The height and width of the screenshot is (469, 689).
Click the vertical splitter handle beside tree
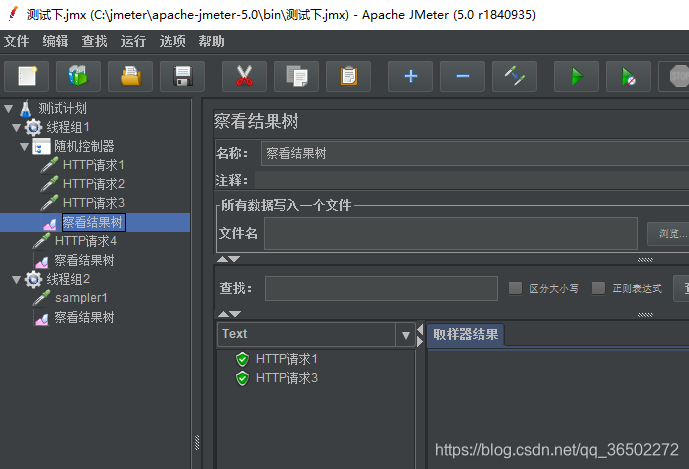click(197, 443)
